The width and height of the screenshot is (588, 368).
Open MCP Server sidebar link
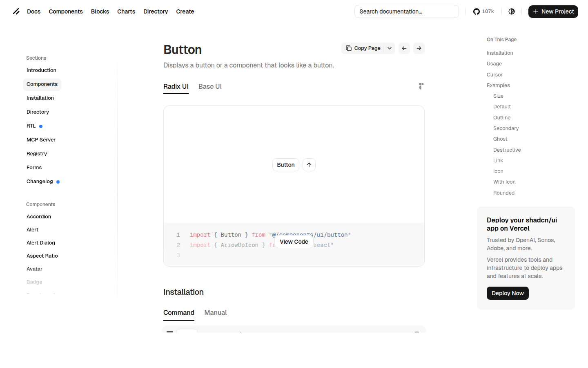(41, 140)
